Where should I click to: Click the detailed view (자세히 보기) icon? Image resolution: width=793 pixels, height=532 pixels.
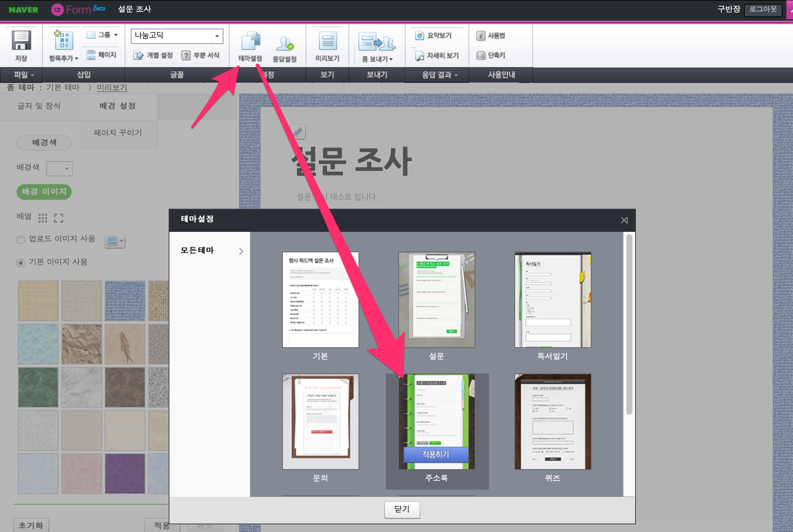click(419, 56)
